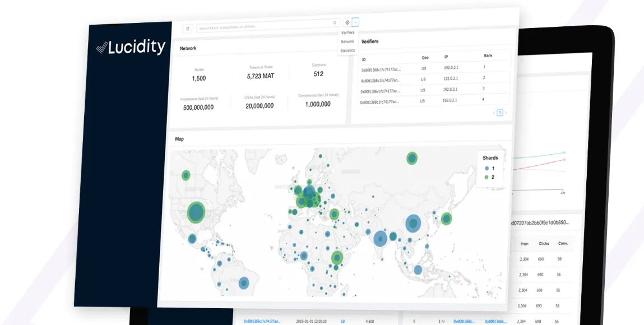Click the green bubble over Japan
The height and width of the screenshot is (325, 644).
447,219
